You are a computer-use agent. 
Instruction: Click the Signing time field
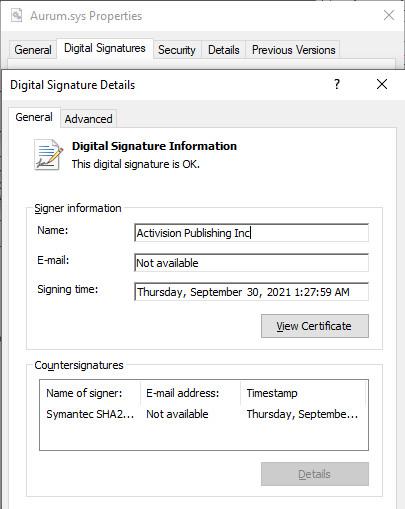tap(252, 292)
